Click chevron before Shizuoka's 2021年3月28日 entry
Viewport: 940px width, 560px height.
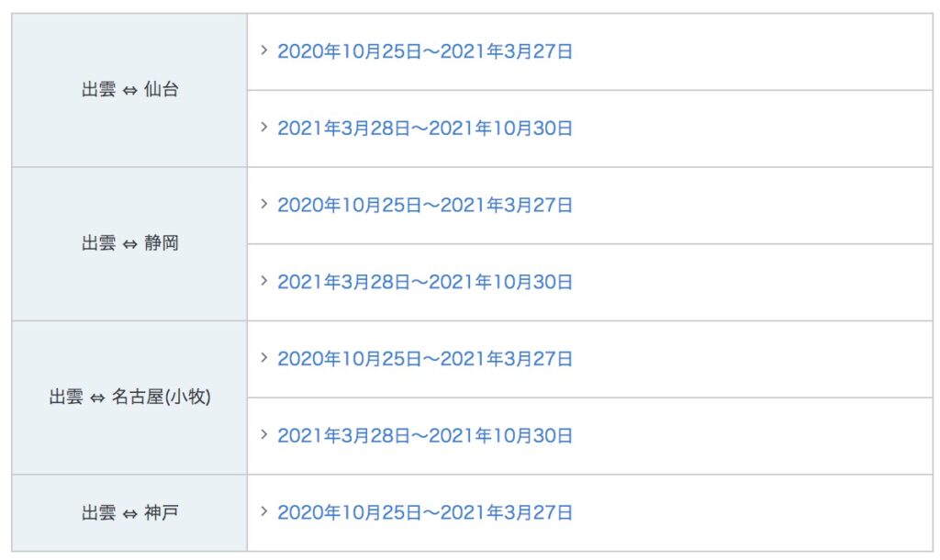coord(263,281)
